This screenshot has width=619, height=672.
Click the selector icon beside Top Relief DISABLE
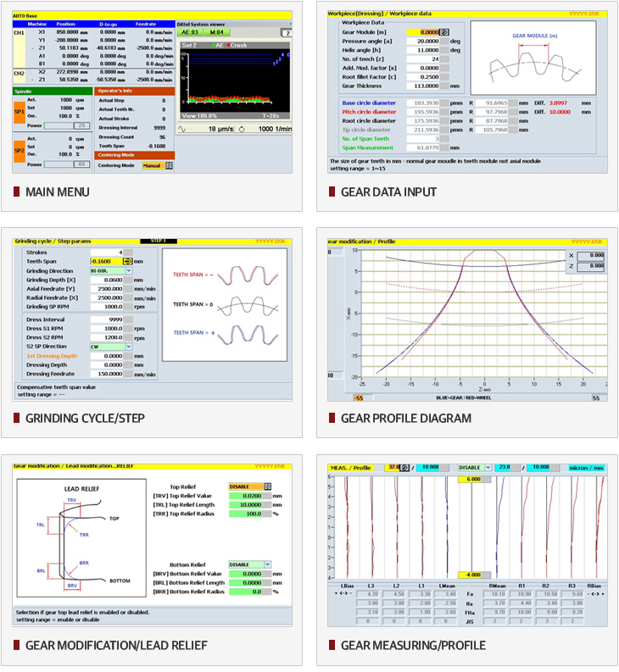(x=268, y=487)
